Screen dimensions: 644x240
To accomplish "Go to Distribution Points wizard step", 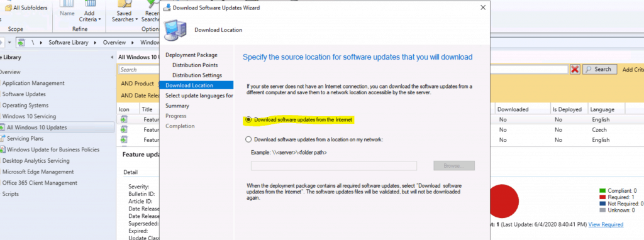I will coord(195,65).
